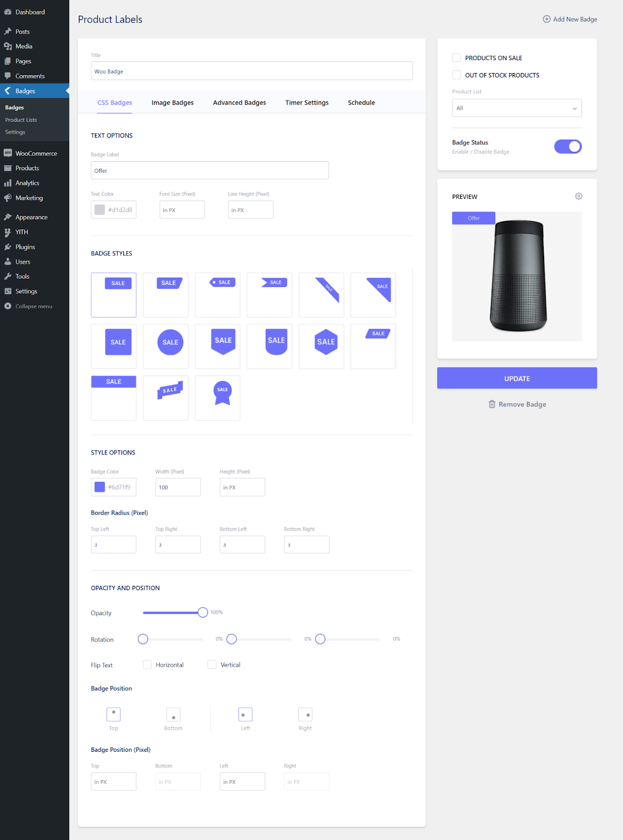Set badge position to Right
The image size is (623, 840).
pos(305,715)
